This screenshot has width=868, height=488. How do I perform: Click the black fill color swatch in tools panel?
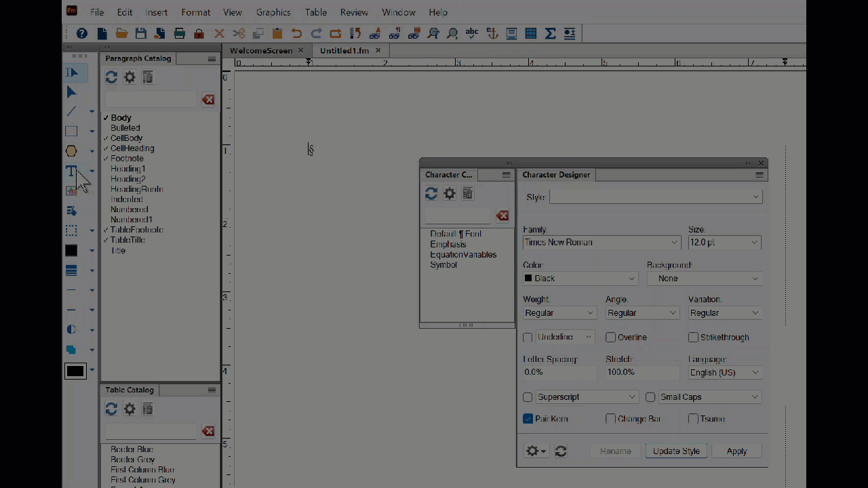tap(71, 251)
